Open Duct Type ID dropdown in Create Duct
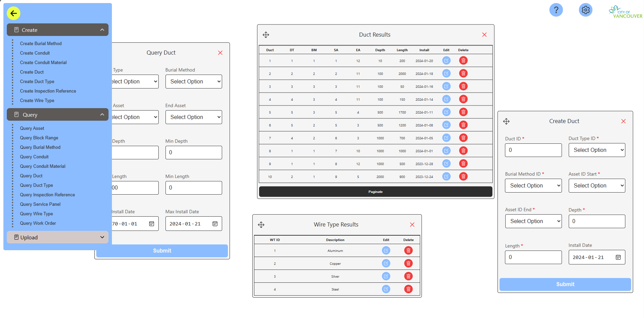 coord(597,150)
